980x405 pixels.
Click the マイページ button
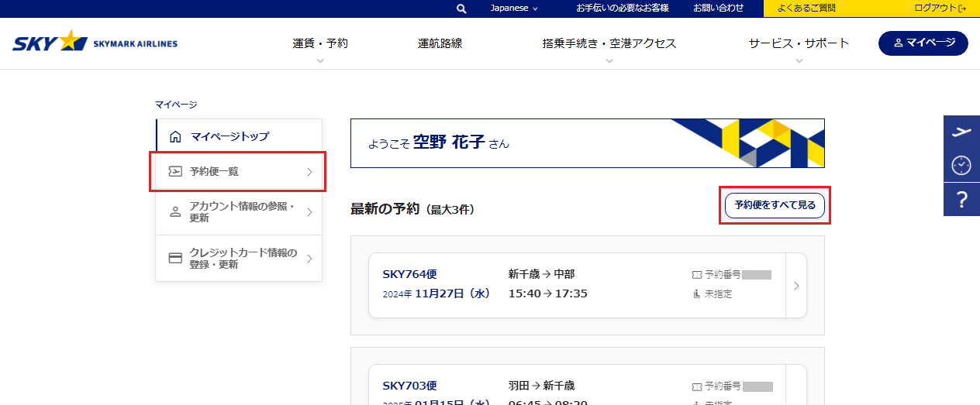[923, 43]
